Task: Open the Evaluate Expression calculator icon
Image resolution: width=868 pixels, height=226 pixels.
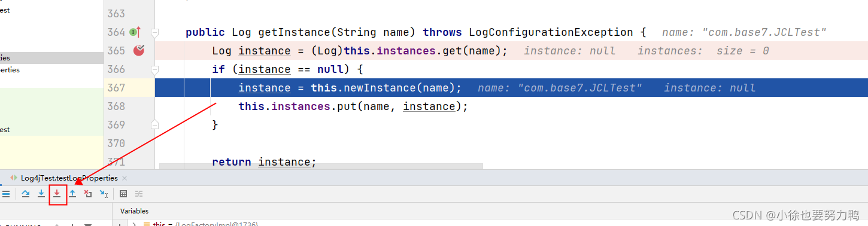Action: click(x=123, y=194)
